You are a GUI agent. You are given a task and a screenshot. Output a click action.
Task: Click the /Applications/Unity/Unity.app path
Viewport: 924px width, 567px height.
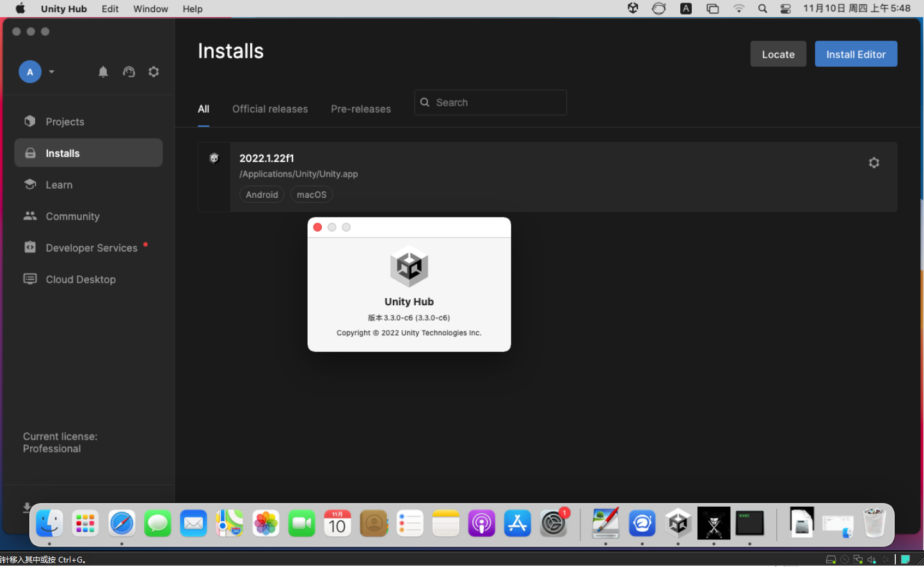pos(299,174)
